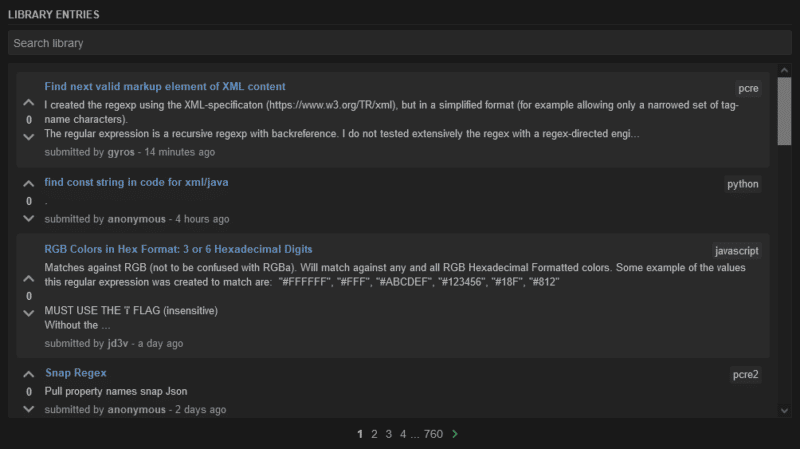Image resolution: width=800 pixels, height=449 pixels.
Task: Upvote the Snap Regex entry
Action: point(28,375)
